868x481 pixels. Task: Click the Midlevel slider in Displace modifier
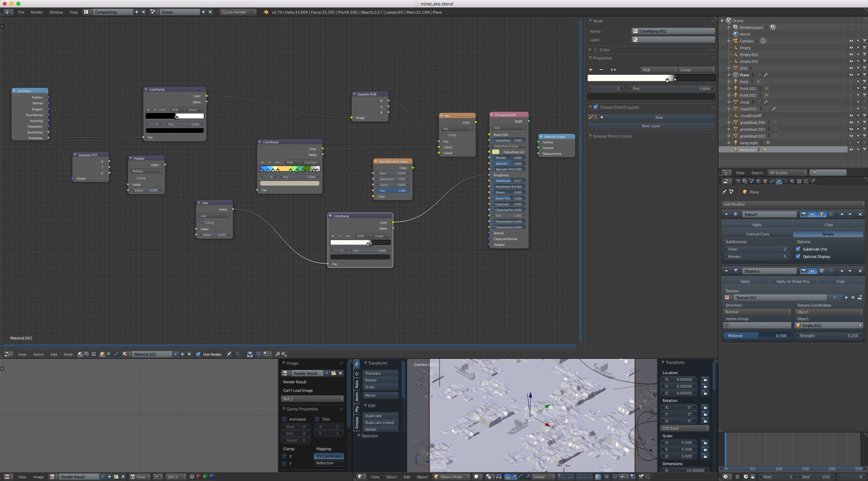(757, 336)
